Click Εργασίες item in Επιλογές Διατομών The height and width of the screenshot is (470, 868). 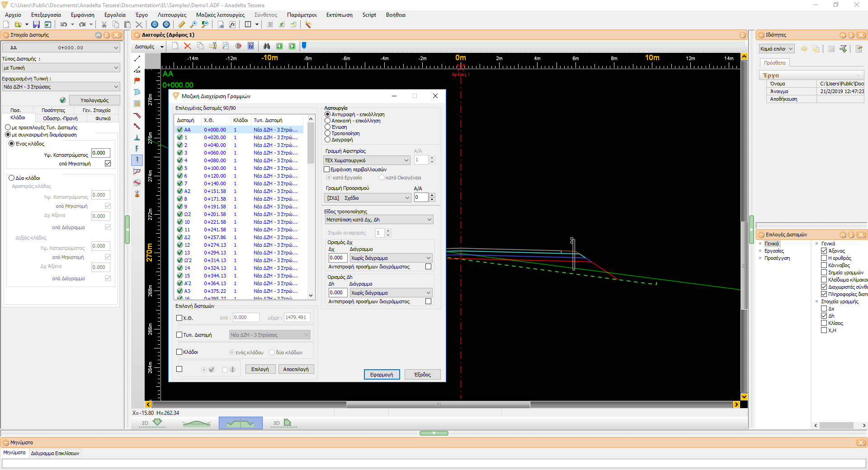(x=774, y=251)
